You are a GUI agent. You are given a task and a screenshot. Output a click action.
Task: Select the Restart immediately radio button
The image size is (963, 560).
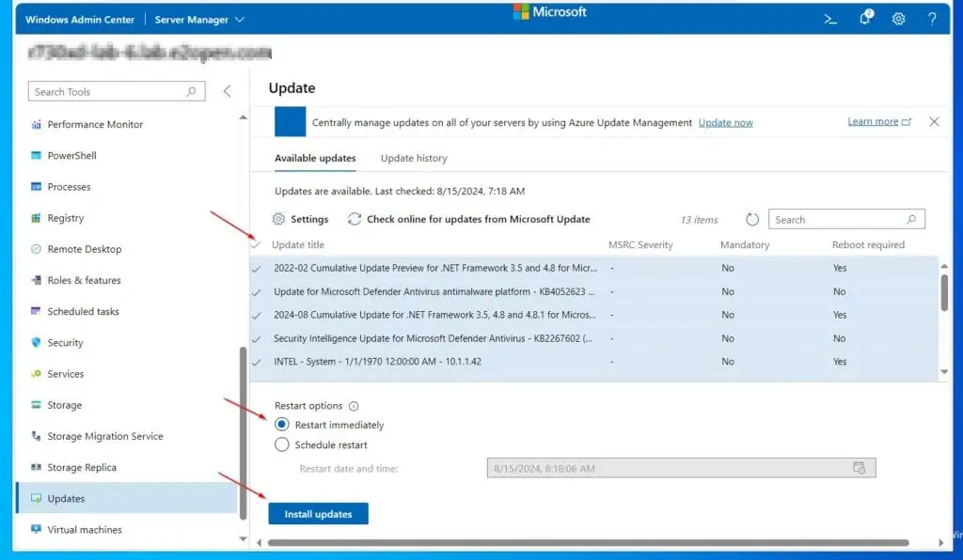coord(282,425)
